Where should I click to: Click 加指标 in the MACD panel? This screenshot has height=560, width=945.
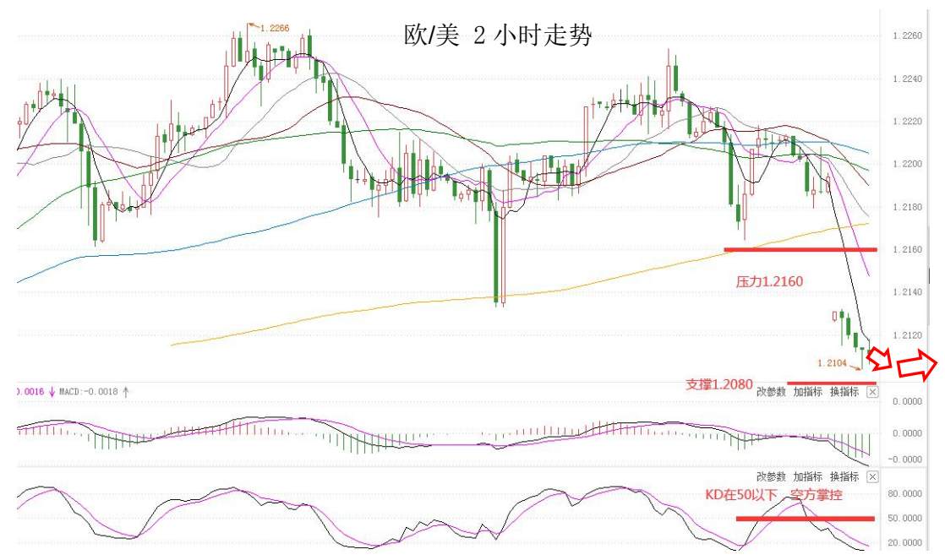pyautogui.click(x=807, y=392)
